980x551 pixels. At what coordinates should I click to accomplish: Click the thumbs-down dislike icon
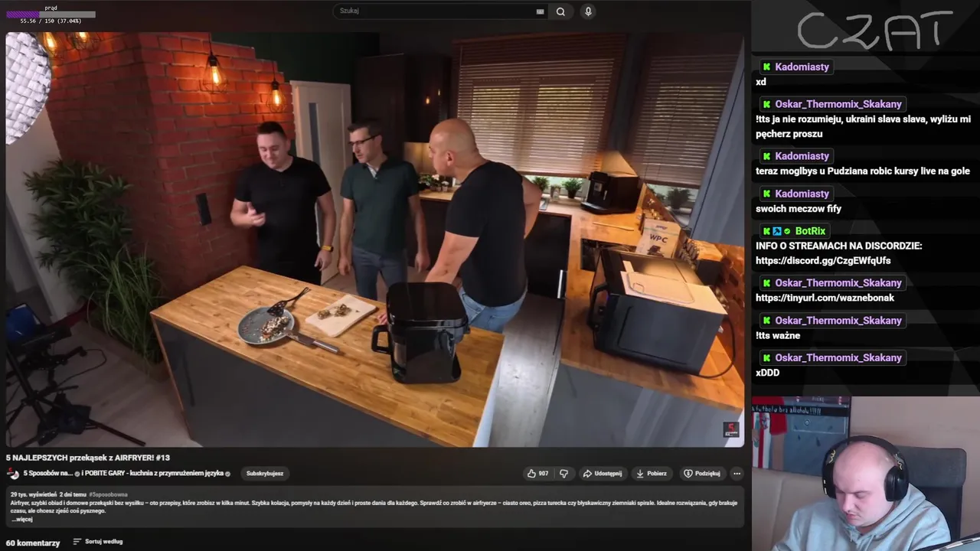coord(563,474)
